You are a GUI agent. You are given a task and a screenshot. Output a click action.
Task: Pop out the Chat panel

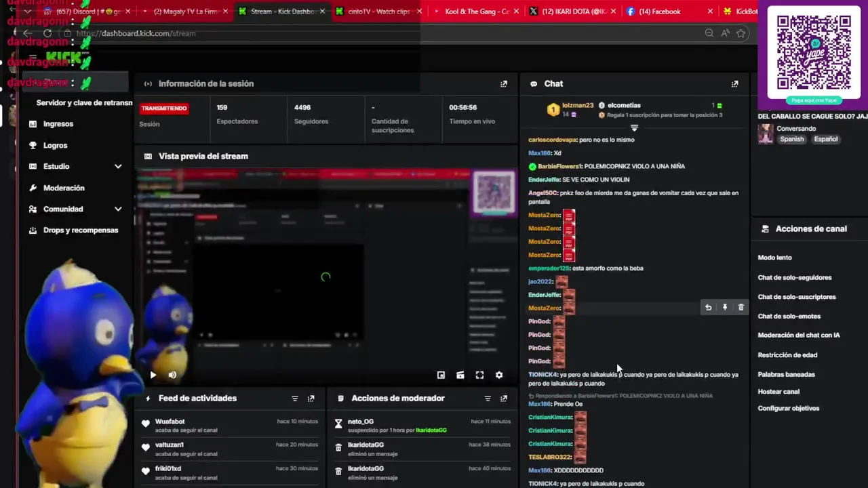[735, 84]
